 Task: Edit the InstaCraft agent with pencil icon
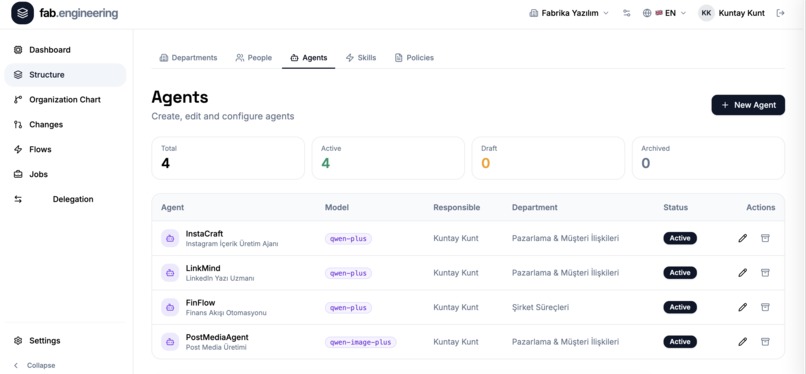(x=742, y=238)
